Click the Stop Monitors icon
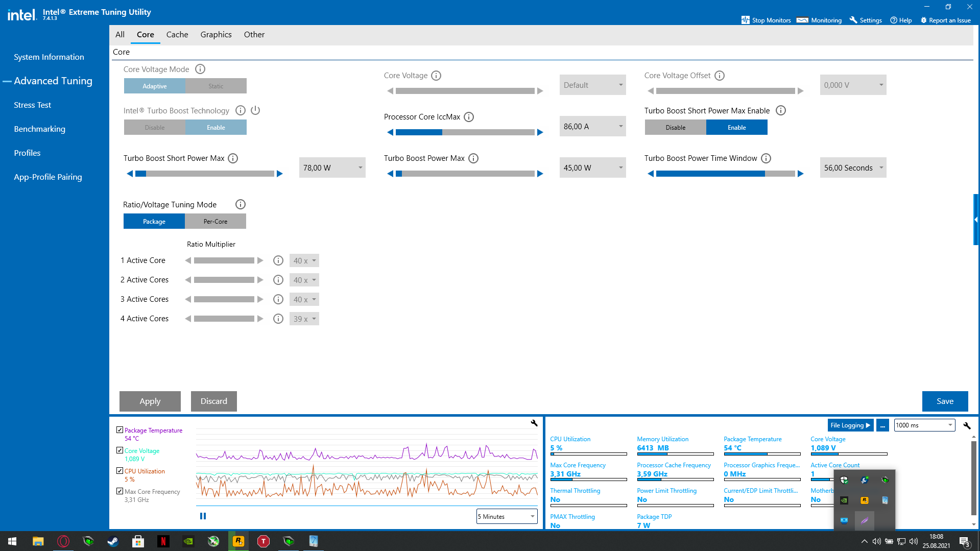Image resolution: width=980 pixels, height=551 pixels. (746, 20)
